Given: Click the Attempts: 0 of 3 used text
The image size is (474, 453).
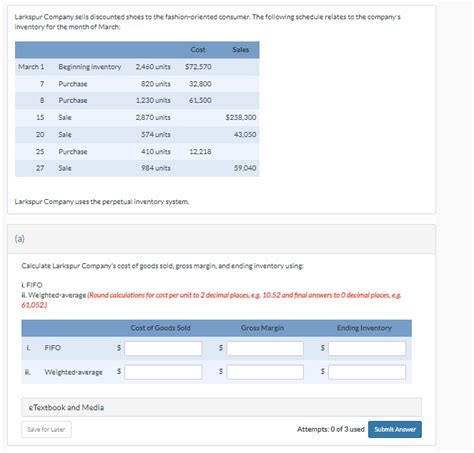Looking at the screenshot, I should click(331, 429).
